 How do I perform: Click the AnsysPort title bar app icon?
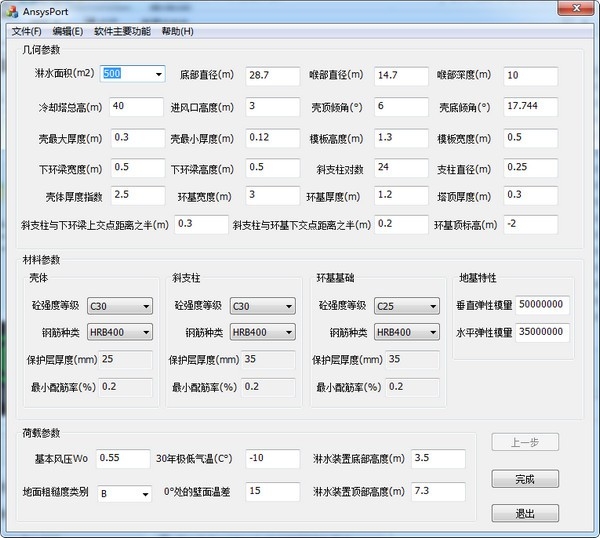(12, 12)
